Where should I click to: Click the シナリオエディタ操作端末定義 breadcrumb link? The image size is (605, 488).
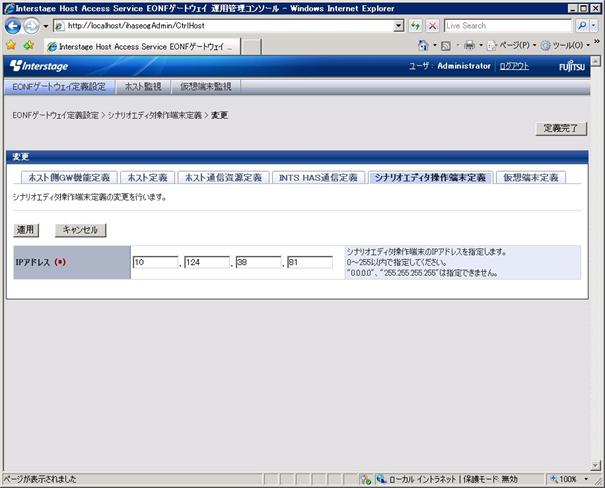tap(155, 115)
